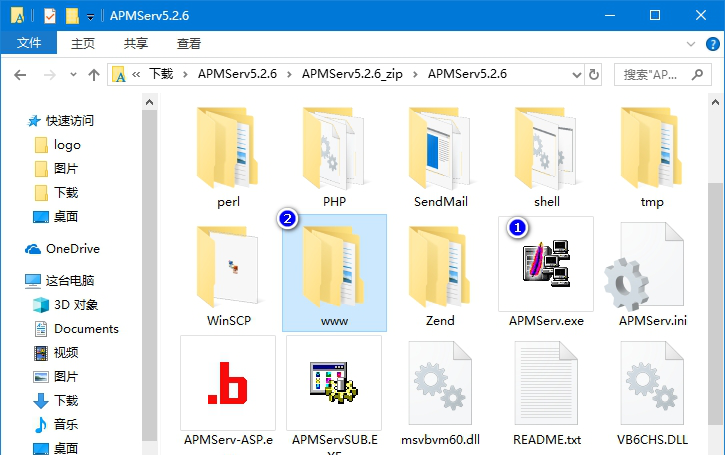The width and height of the screenshot is (725, 473).
Task: Open the address bar history dropdown
Action: pyautogui.click(x=577, y=74)
